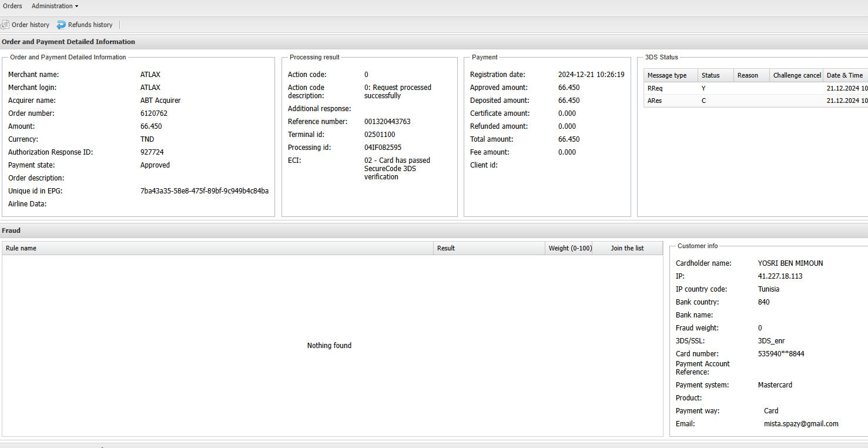868x448 pixels.
Task: Sort Fraud table by Rule name
Action: coord(21,248)
